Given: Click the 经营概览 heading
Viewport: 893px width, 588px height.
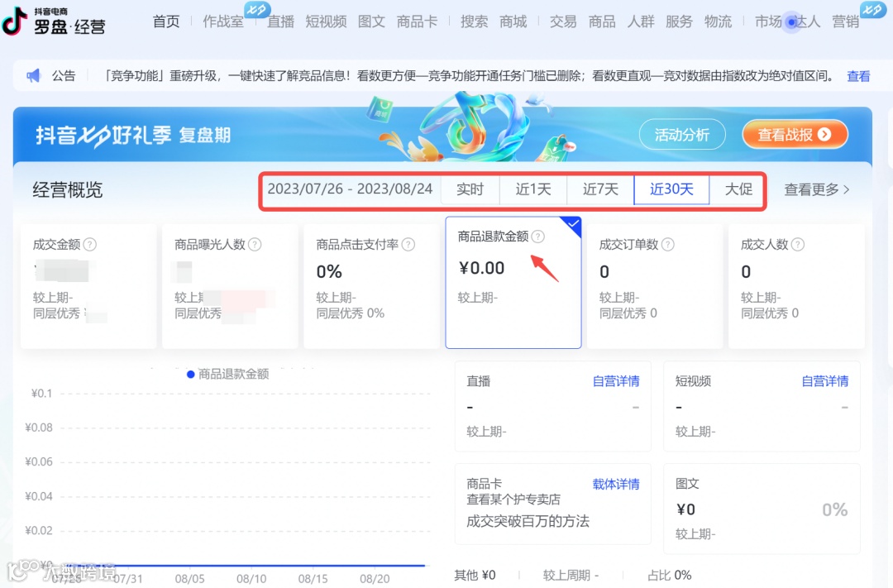Looking at the screenshot, I should [68, 189].
